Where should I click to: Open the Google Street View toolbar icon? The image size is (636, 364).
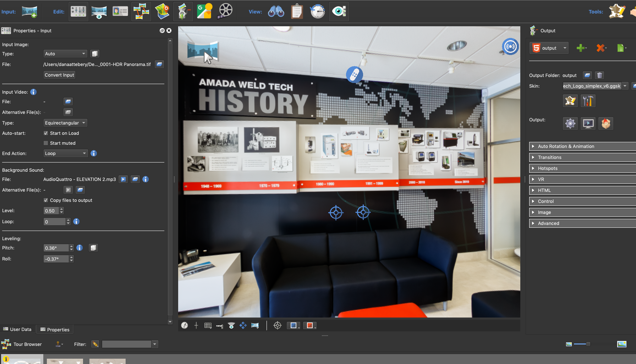coord(204,11)
